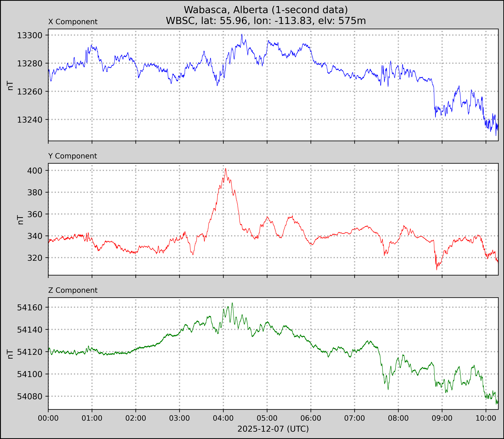
Task: Click the highest blue X Component peak near 13300
Action: click(242, 35)
